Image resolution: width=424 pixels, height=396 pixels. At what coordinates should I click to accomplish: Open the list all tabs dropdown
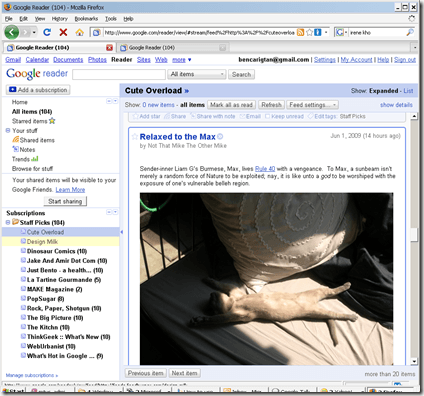415,48
